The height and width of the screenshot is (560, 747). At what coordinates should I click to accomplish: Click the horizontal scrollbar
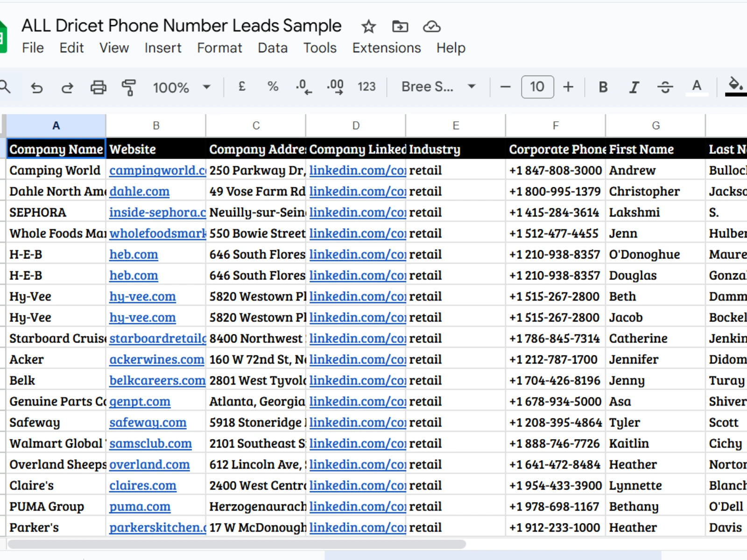tap(237, 544)
